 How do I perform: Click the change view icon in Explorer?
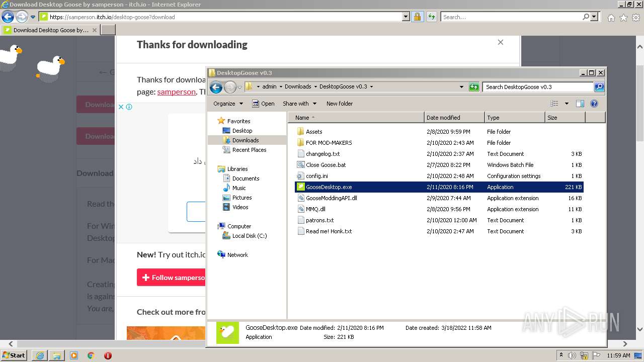click(554, 104)
